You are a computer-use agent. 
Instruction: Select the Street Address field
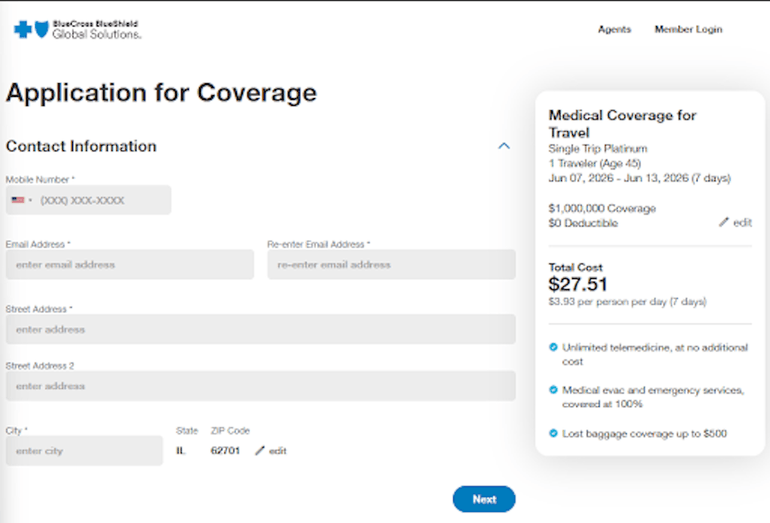260,329
